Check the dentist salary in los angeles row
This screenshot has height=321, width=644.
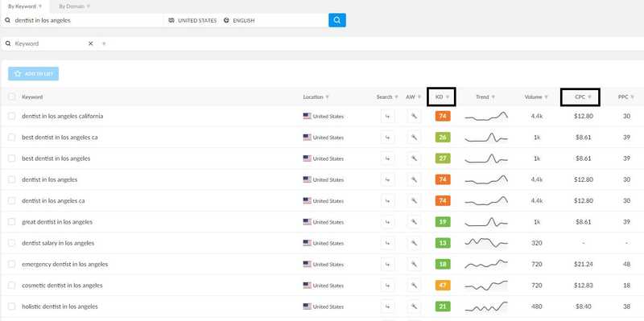[x=11, y=243]
